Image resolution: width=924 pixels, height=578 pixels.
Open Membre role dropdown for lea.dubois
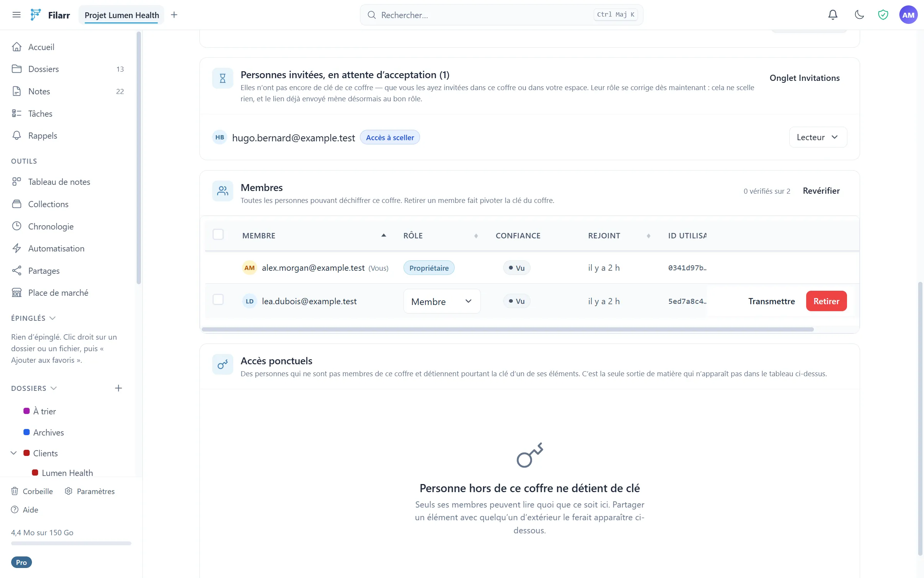[442, 302]
